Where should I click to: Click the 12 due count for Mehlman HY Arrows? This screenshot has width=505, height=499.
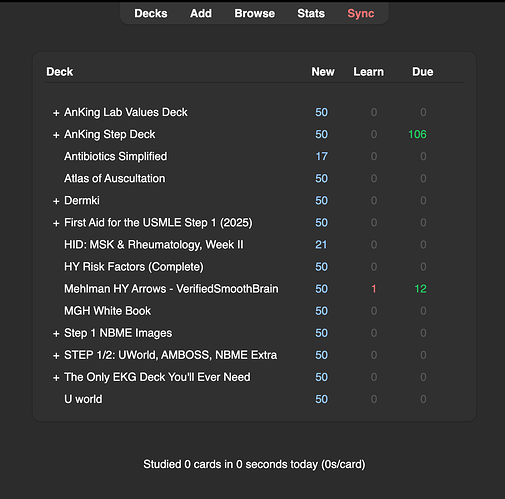coord(420,289)
